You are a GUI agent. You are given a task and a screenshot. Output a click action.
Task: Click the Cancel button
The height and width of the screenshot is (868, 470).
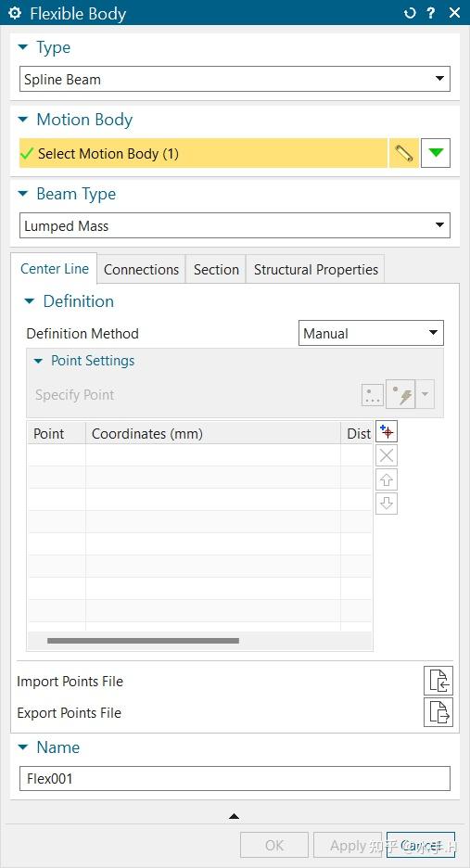(421, 846)
